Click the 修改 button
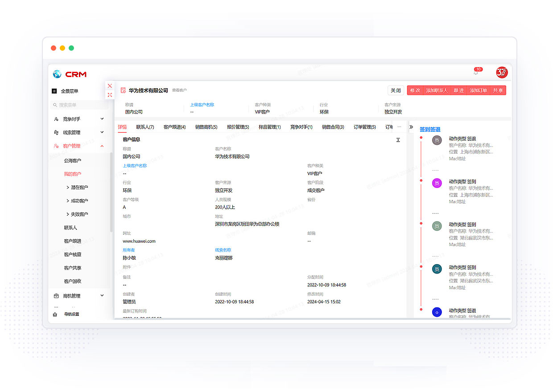The height and width of the screenshot is (392, 553). point(415,90)
